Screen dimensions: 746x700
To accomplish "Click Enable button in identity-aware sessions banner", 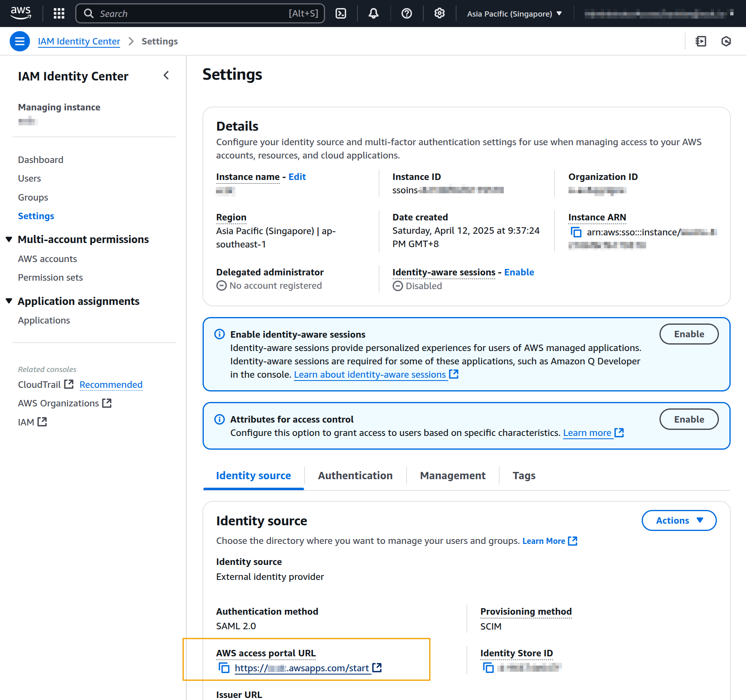I will (689, 334).
